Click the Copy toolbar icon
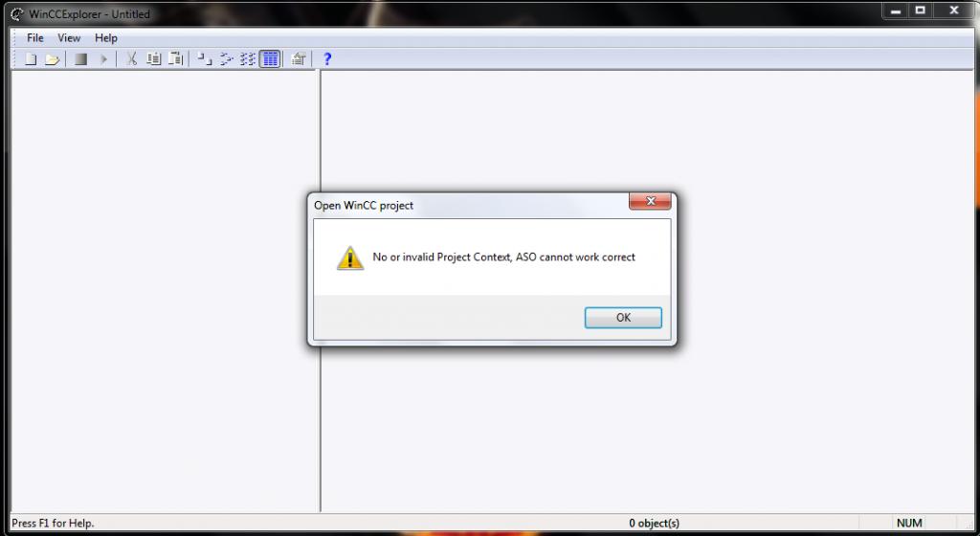Image resolution: width=980 pixels, height=536 pixels. (154, 59)
